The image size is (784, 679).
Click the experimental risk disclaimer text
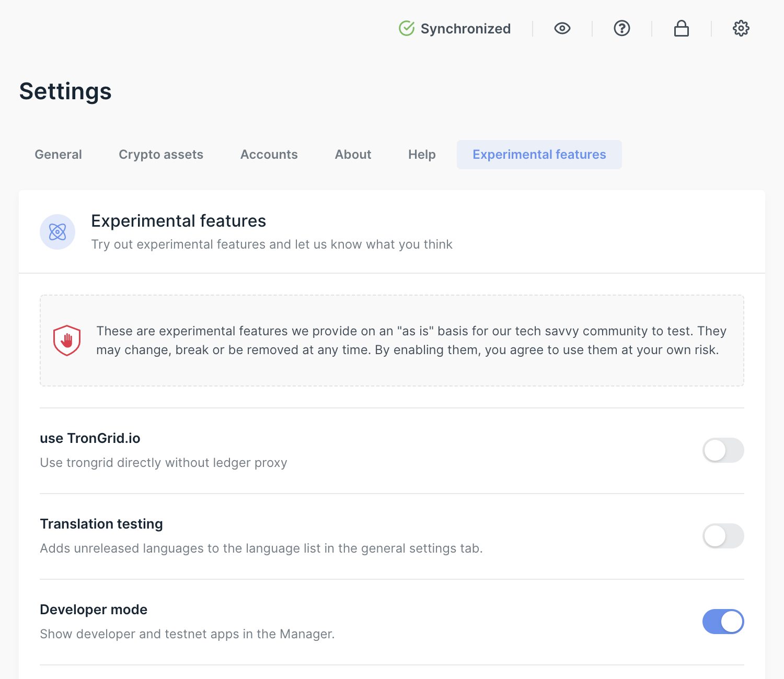tap(411, 341)
